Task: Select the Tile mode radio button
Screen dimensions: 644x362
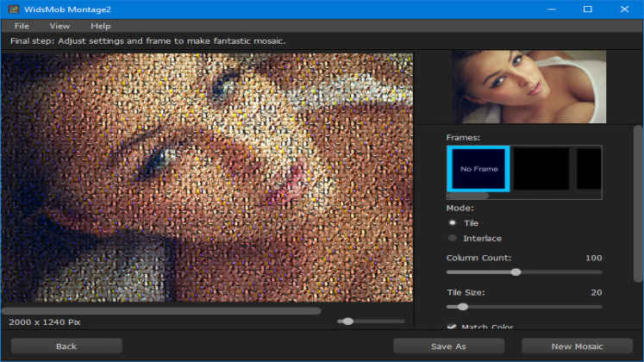Action: [453, 222]
